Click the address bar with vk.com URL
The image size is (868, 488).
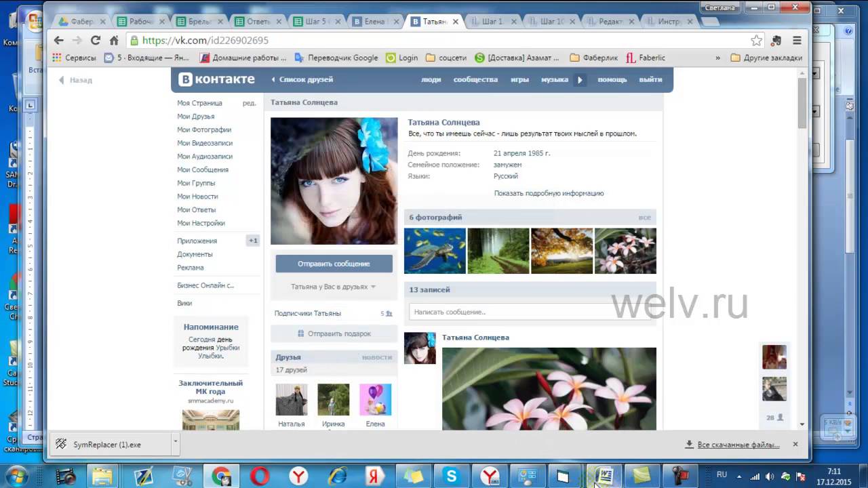[x=434, y=41]
